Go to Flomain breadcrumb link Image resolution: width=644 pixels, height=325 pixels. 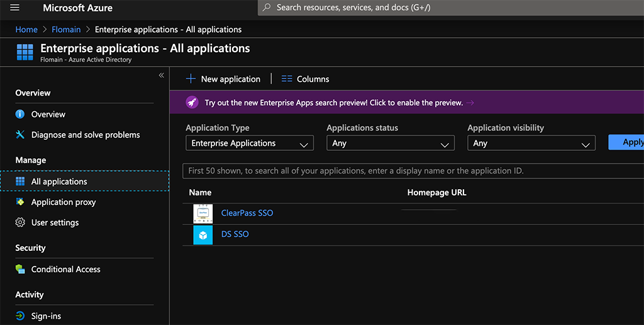pyautogui.click(x=66, y=30)
